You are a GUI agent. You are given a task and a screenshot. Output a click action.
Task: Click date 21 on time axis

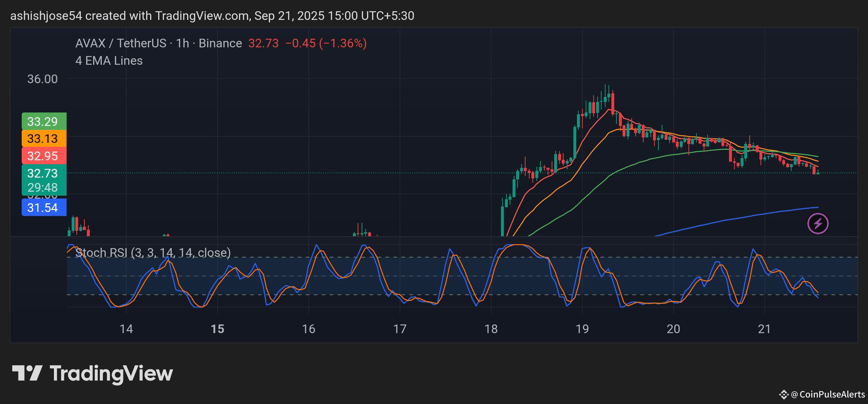pyautogui.click(x=764, y=329)
